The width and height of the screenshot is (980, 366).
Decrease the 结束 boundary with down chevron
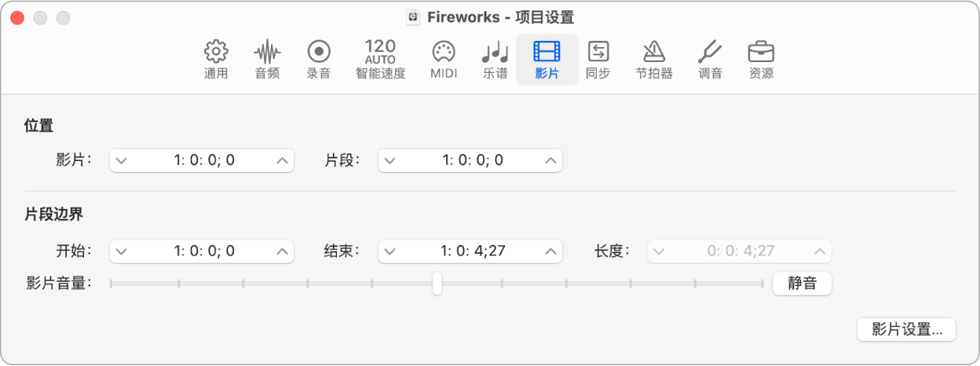[x=389, y=251]
